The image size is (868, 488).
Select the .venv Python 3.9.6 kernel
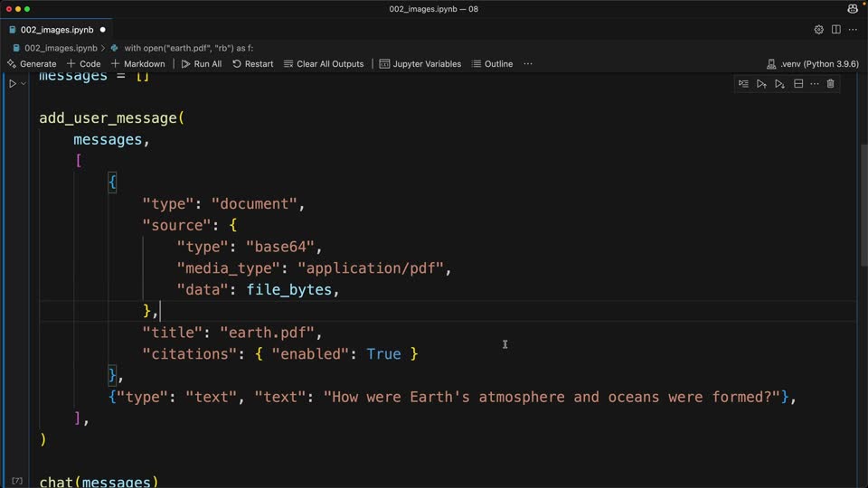[812, 64]
